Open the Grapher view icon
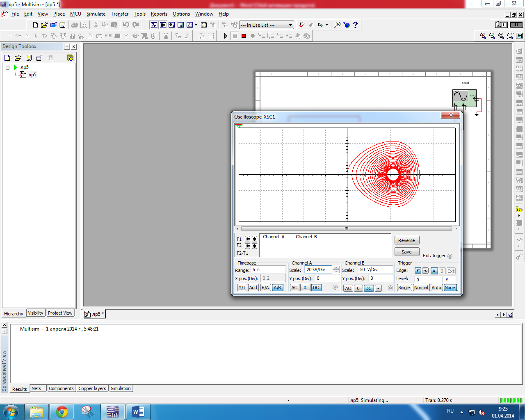The image size is (525, 420). pyautogui.click(x=190, y=25)
